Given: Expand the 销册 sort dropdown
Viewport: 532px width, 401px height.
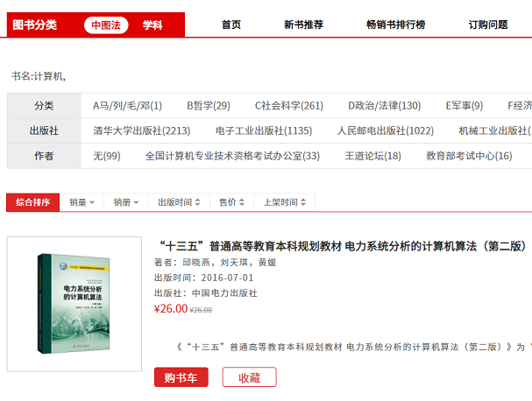Looking at the screenshot, I should [126, 202].
